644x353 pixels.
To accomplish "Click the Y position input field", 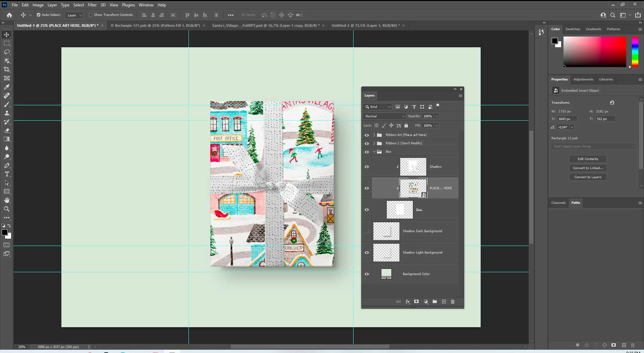I will (x=605, y=119).
